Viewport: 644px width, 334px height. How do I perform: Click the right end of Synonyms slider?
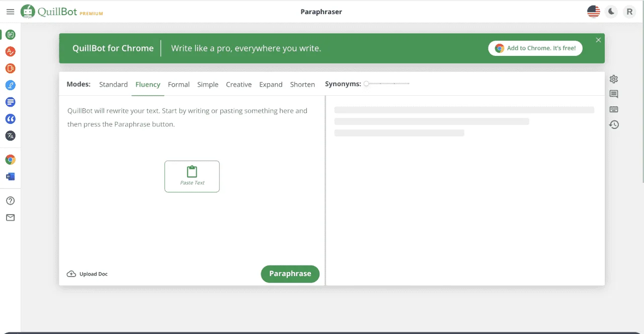409,84
